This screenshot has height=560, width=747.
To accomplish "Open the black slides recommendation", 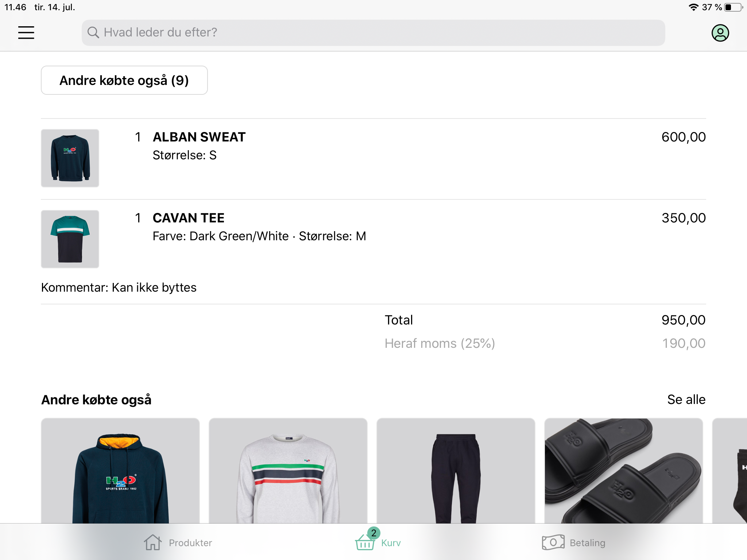I will click(x=623, y=471).
